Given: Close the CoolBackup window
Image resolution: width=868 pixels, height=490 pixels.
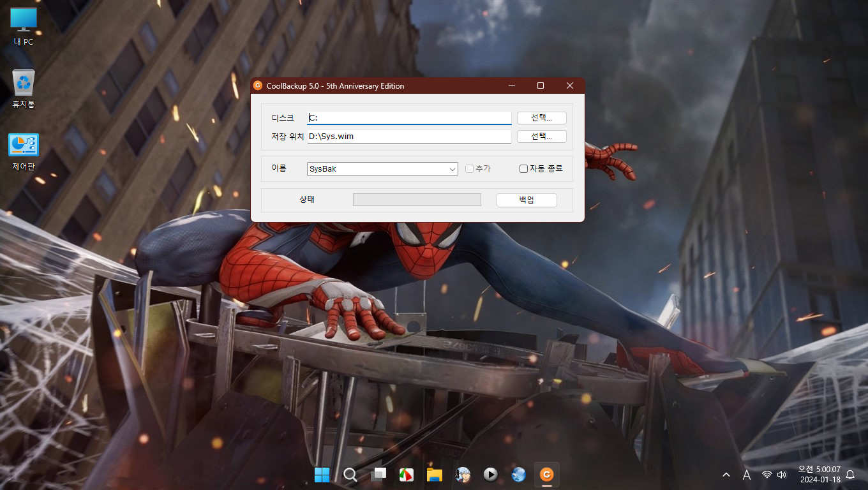Looking at the screenshot, I should (570, 85).
